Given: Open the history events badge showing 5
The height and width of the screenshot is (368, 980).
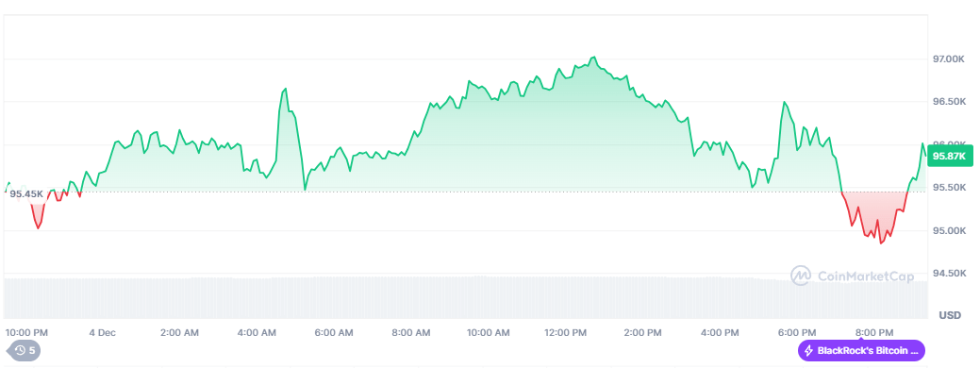Looking at the screenshot, I should pos(24,350).
